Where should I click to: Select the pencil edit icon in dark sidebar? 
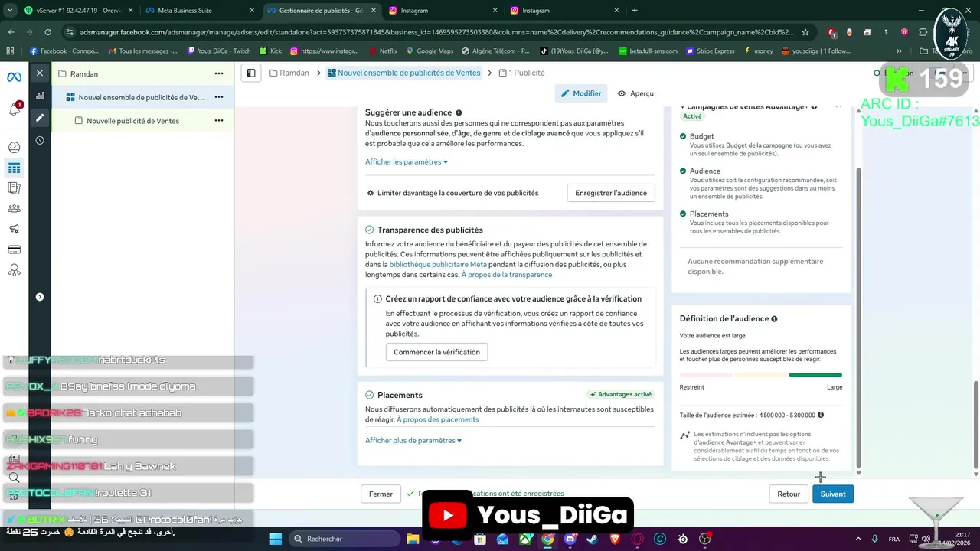[x=40, y=118]
